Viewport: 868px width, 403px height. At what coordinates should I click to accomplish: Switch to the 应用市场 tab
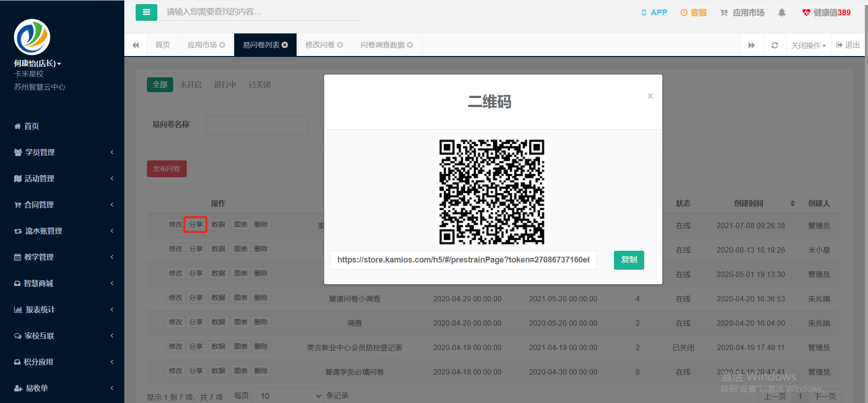coord(202,45)
